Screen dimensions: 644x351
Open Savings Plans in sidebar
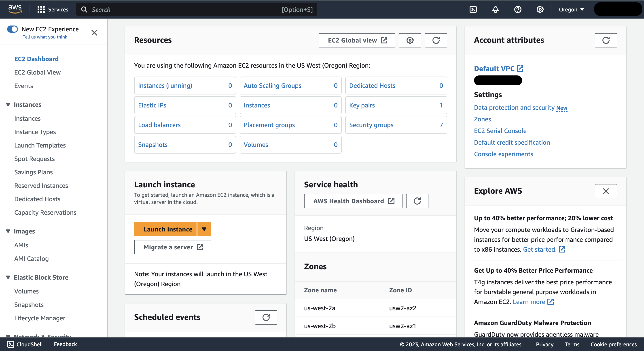(34, 172)
